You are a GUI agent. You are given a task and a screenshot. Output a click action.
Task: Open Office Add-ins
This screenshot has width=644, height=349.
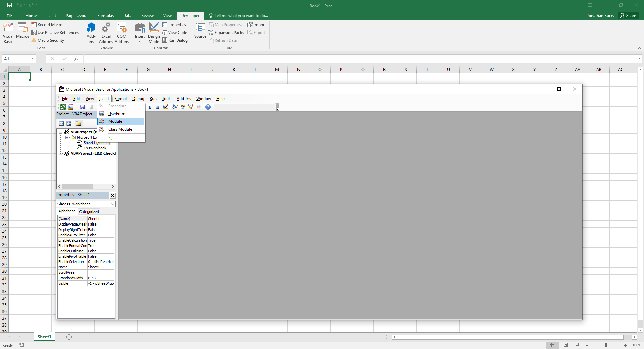click(x=91, y=33)
